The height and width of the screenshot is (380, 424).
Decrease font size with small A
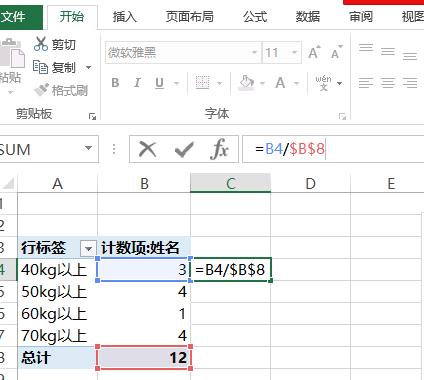[337, 52]
